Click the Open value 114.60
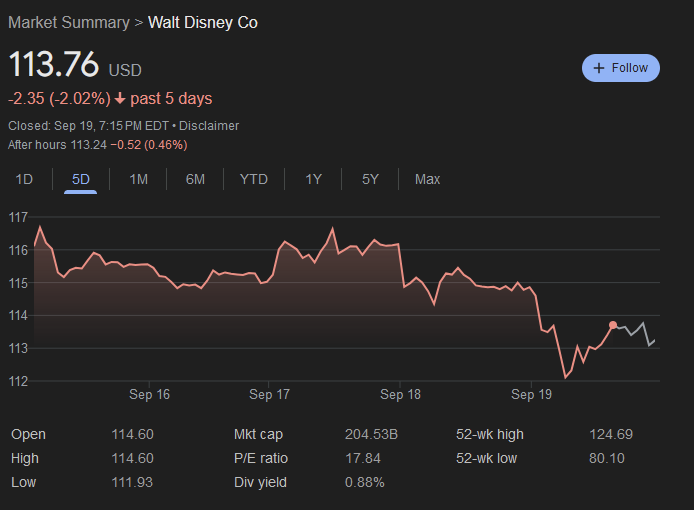Viewport: 694px width, 510px height. [x=132, y=434]
